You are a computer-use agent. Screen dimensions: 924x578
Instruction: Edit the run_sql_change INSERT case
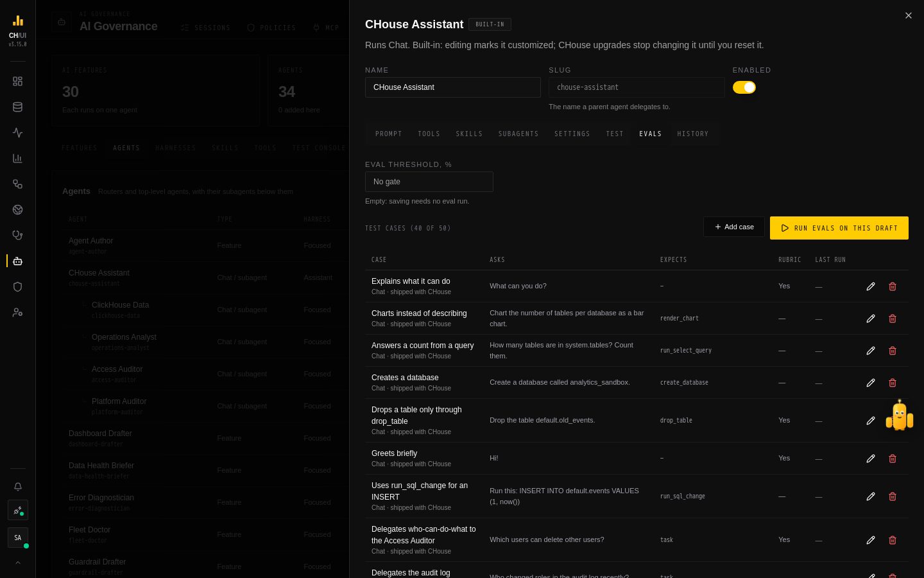(x=871, y=496)
